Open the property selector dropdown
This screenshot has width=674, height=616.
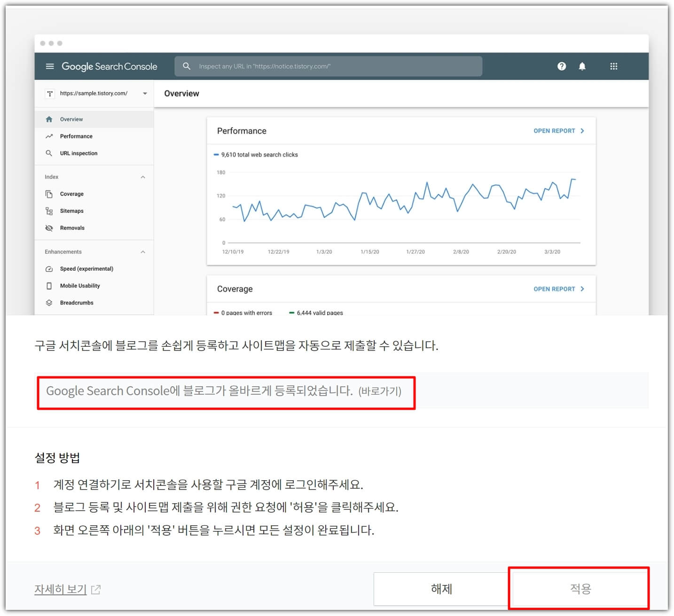(x=145, y=93)
